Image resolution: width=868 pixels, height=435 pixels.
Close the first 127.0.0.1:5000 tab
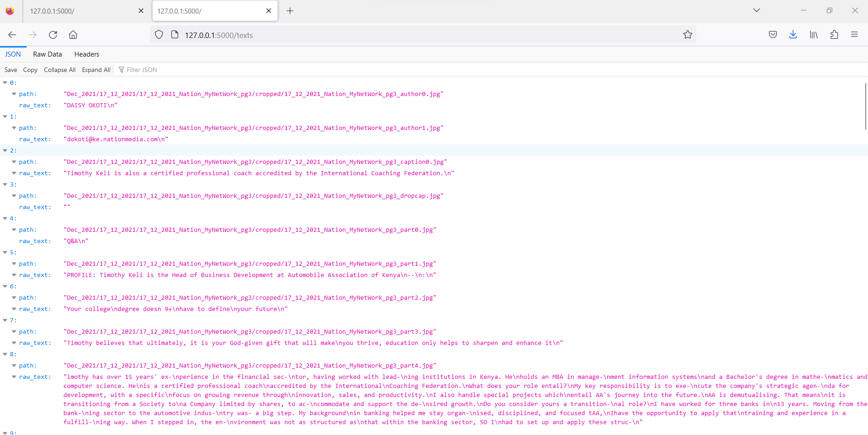coord(141,11)
